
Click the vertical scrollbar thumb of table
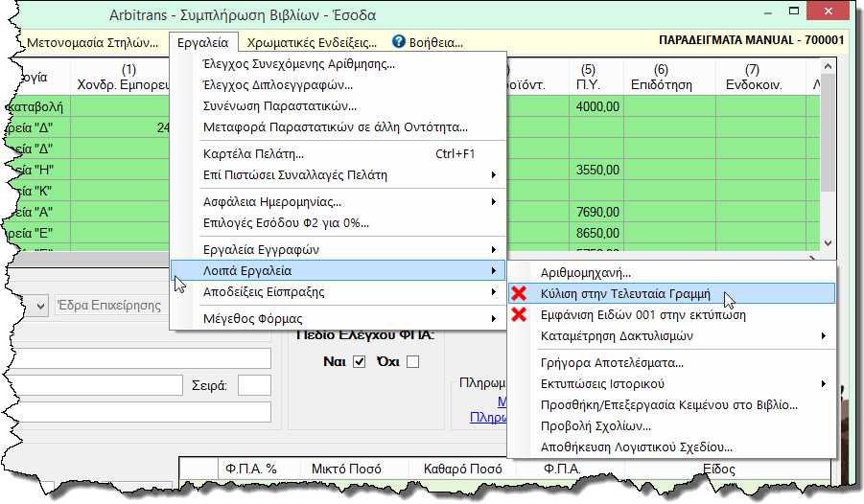(x=828, y=132)
